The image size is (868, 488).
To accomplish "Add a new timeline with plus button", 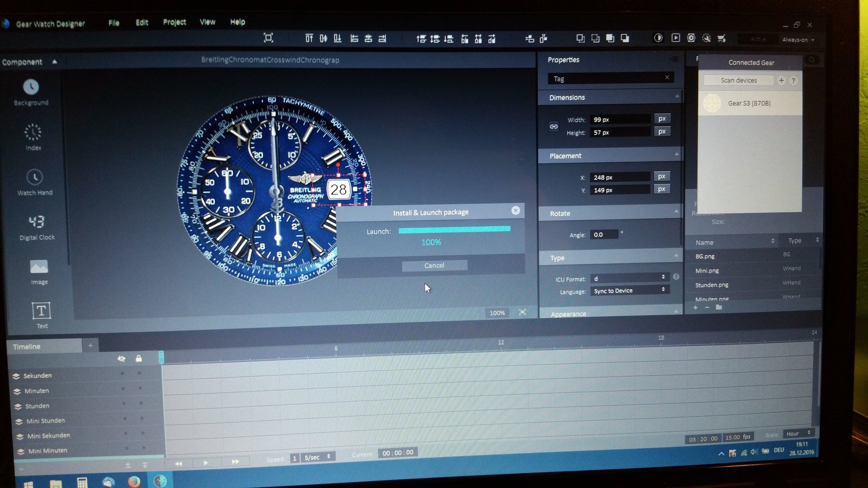I will pos(90,345).
